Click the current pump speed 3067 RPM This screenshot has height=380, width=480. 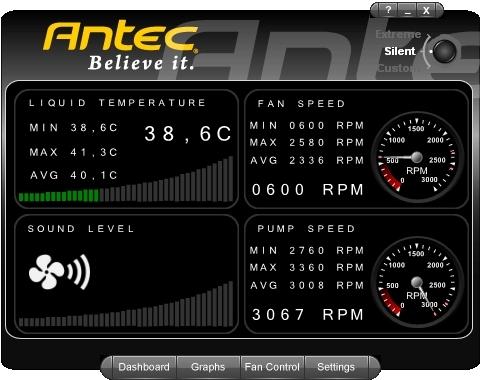pyautogui.click(x=307, y=315)
